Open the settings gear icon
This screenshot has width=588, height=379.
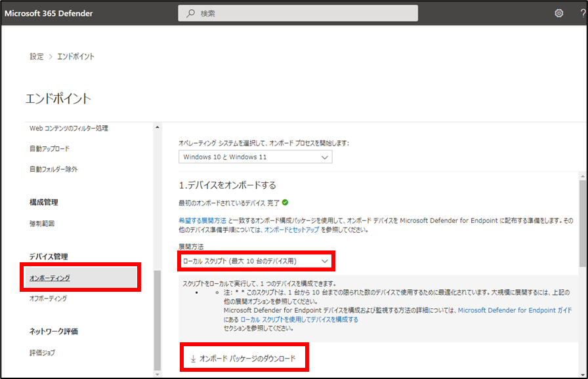[x=558, y=14]
